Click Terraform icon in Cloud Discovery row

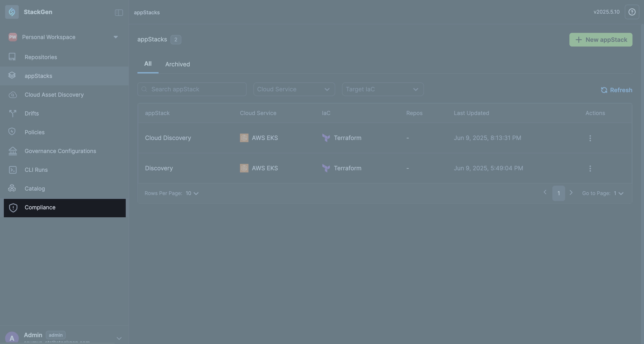tap(326, 138)
